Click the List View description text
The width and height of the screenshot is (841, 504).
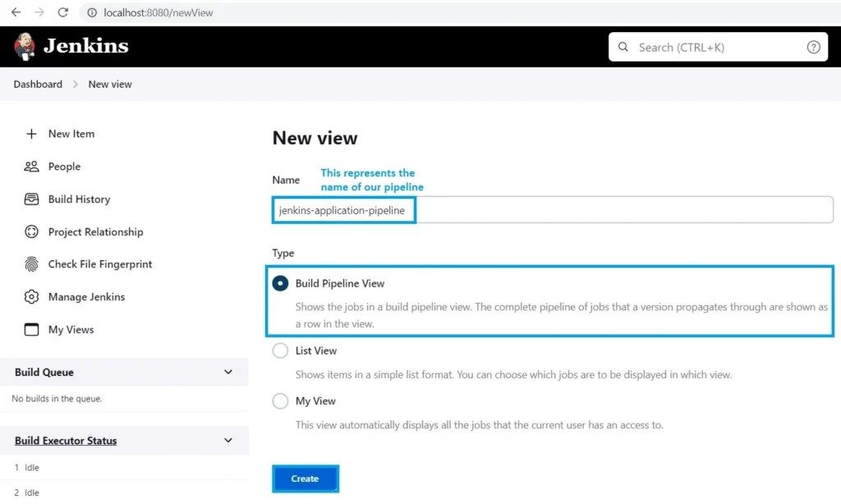click(513, 375)
